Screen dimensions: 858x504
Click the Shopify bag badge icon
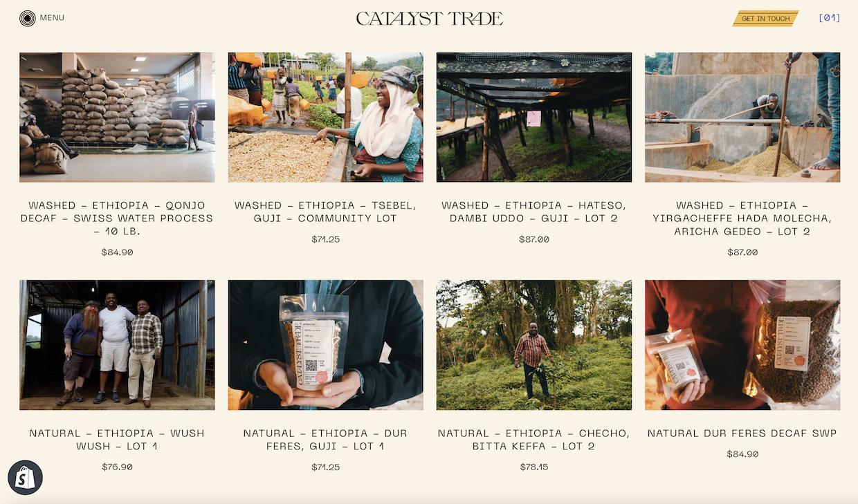pos(26,478)
